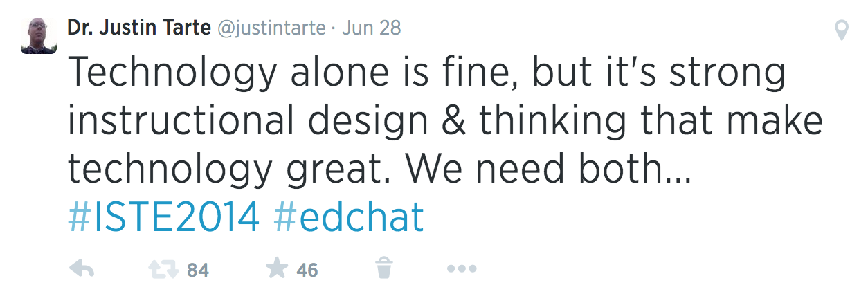Image resolution: width=868 pixels, height=303 pixels.
Task: Click the ampersand in the tweet text
Action: pos(454,121)
